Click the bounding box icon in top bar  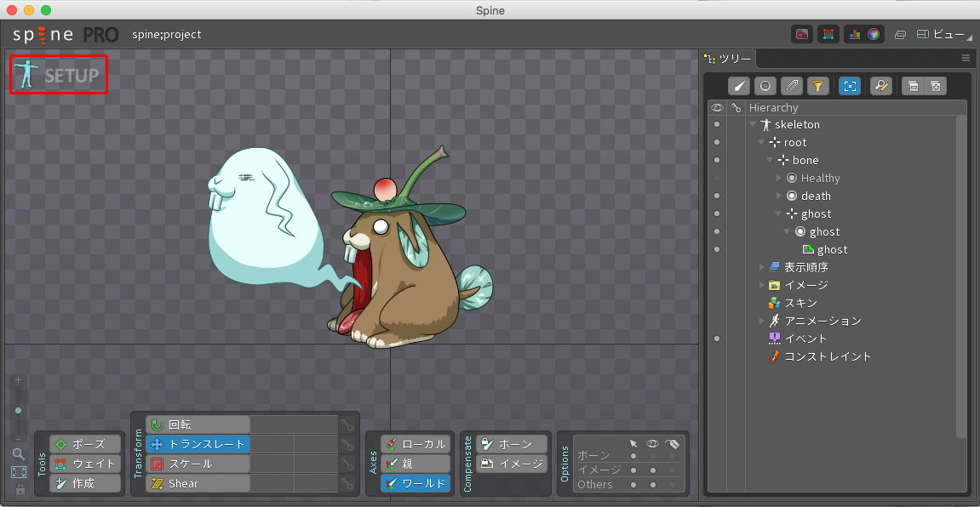click(828, 34)
